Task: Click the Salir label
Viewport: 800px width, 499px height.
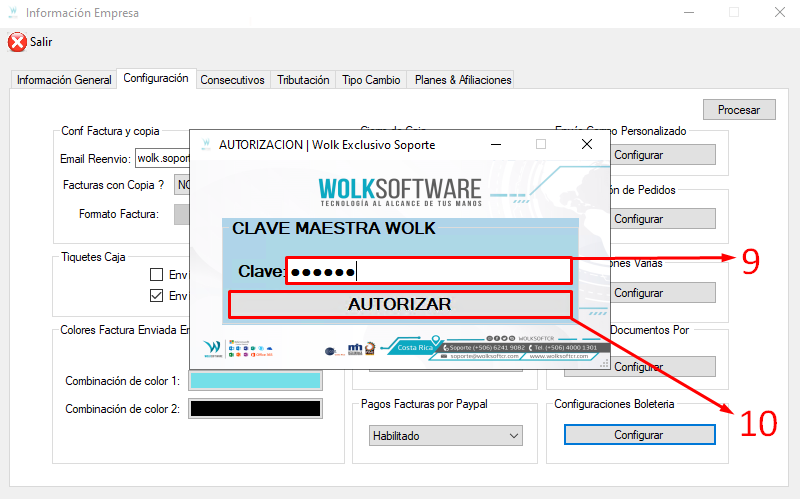Action: point(41,42)
